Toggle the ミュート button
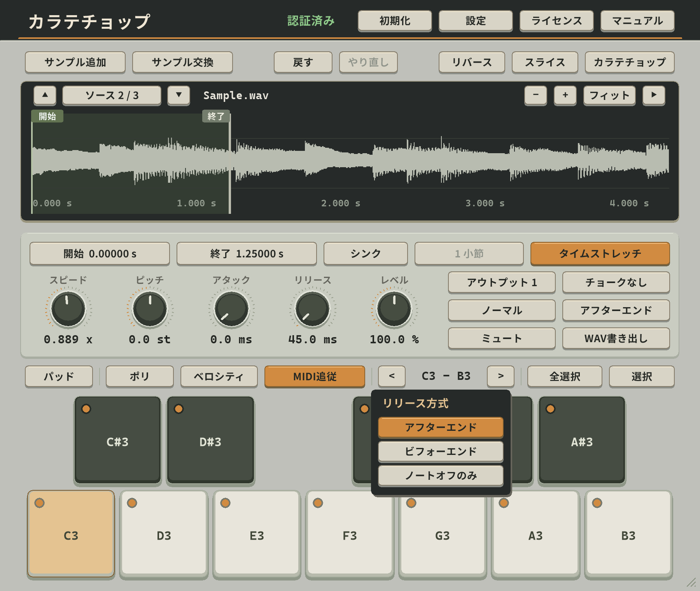 coord(502,338)
